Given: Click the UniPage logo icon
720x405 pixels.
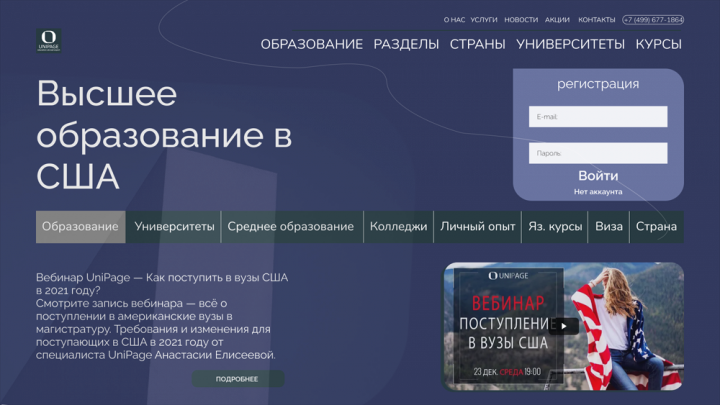Looking at the screenshot, I should pos(49,40).
